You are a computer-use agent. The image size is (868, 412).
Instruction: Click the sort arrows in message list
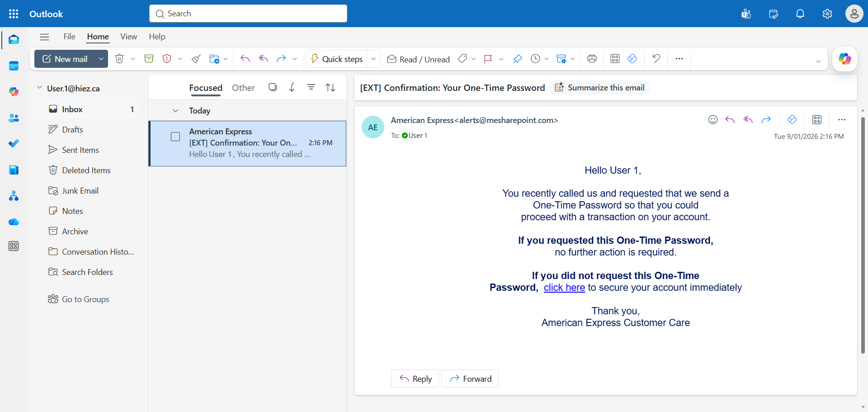click(330, 87)
